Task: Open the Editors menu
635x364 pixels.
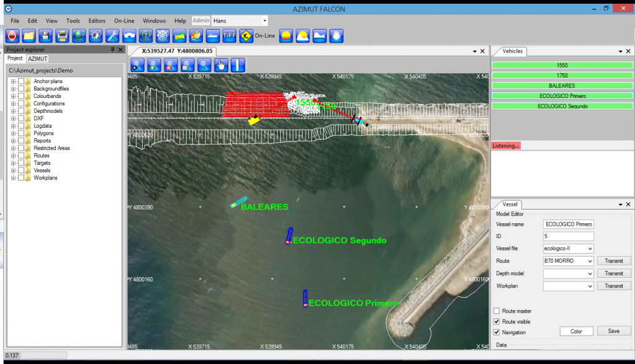Action: tap(97, 20)
